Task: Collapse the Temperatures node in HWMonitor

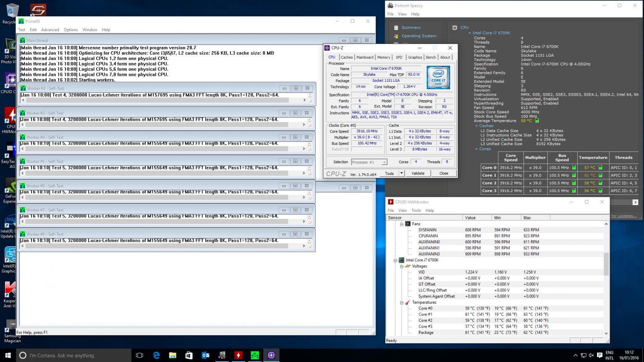Action: tap(401, 302)
